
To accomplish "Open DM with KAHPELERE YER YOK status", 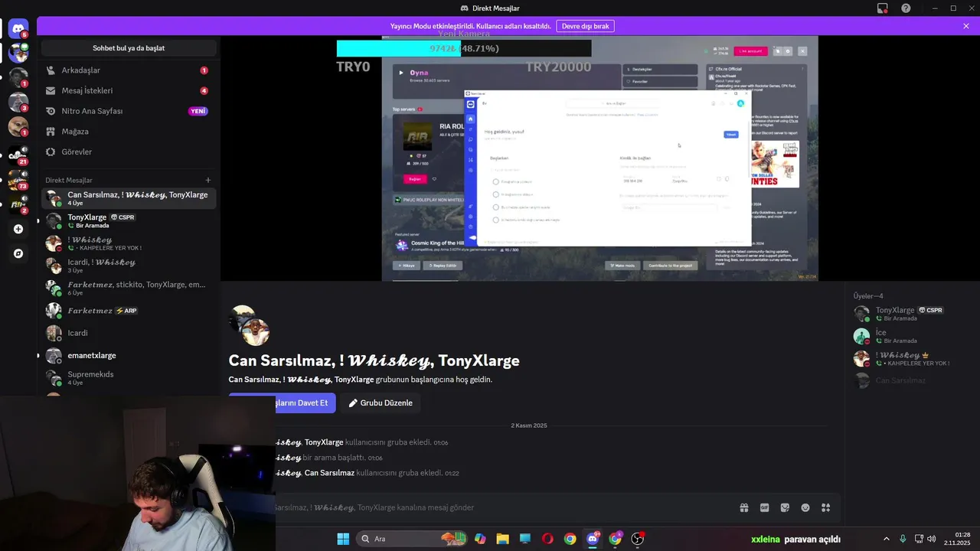I will (129, 243).
